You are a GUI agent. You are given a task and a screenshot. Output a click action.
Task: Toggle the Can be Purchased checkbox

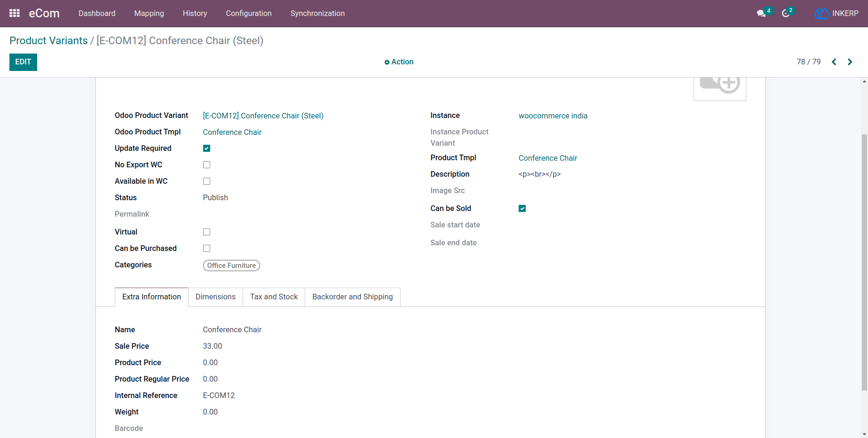point(206,249)
